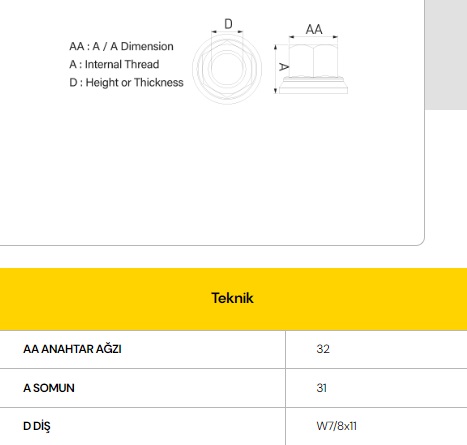Click the inner circle of the nut top view
Image resolution: width=467 pixels, height=445 pixels.
pyautogui.click(x=227, y=68)
